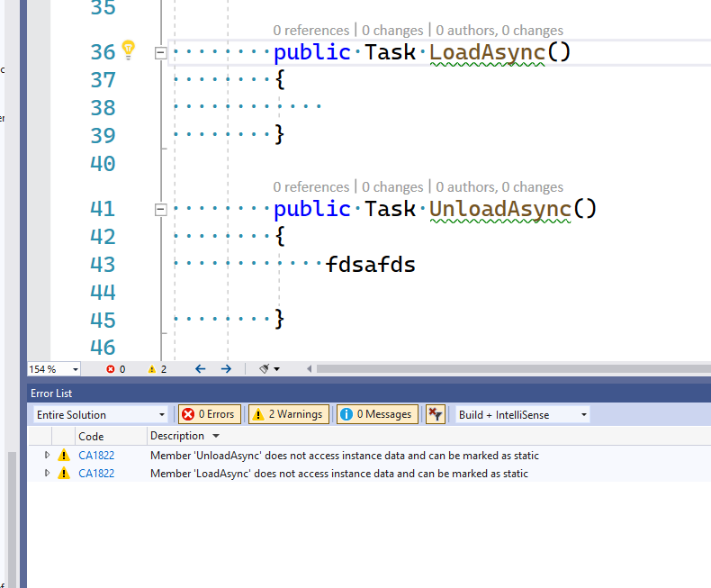
Task: Toggle the 2 Warnings filter
Action: (289, 414)
